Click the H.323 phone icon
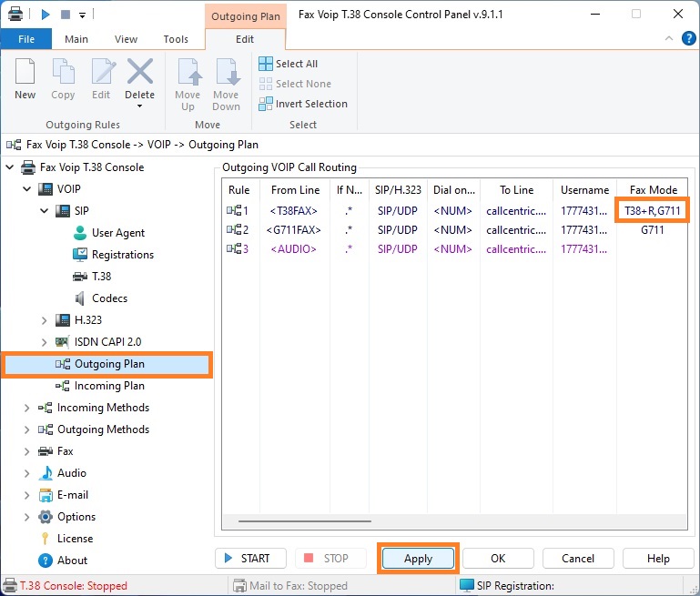The image size is (700, 596). (x=63, y=320)
